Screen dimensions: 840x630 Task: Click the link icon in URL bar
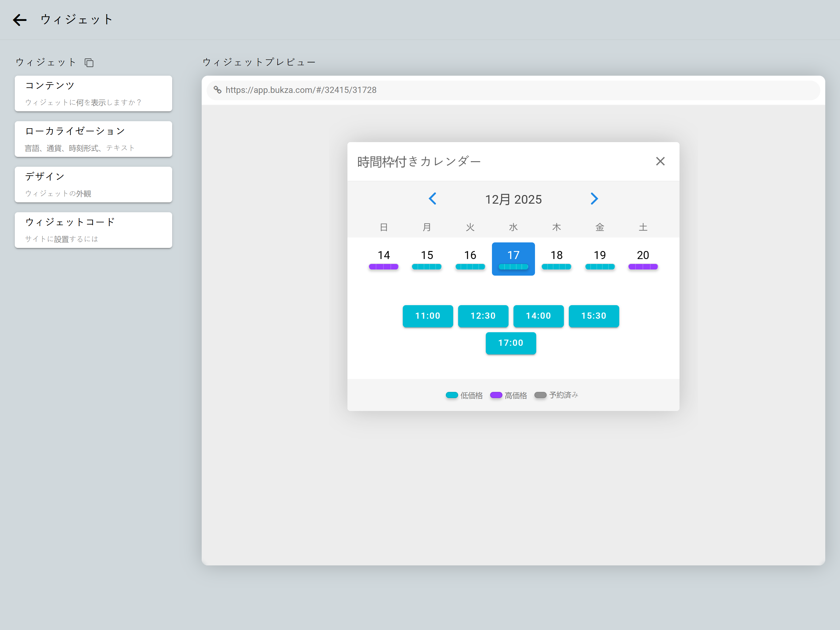tap(217, 90)
